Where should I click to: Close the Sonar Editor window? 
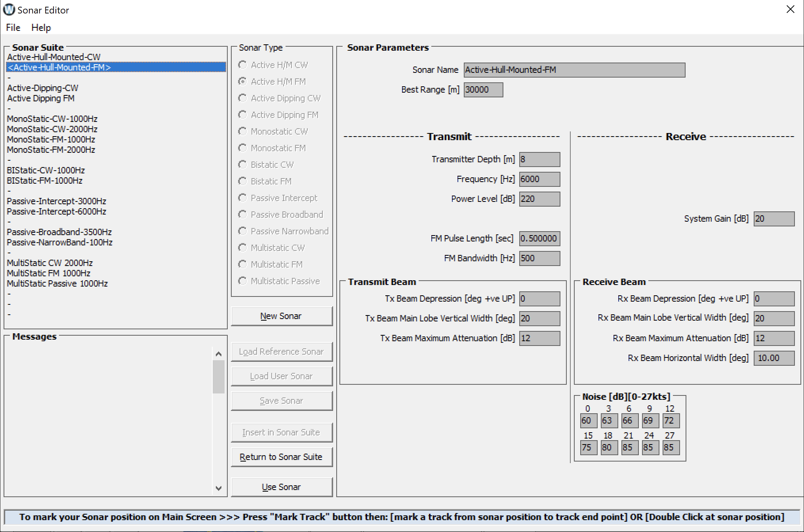point(790,9)
